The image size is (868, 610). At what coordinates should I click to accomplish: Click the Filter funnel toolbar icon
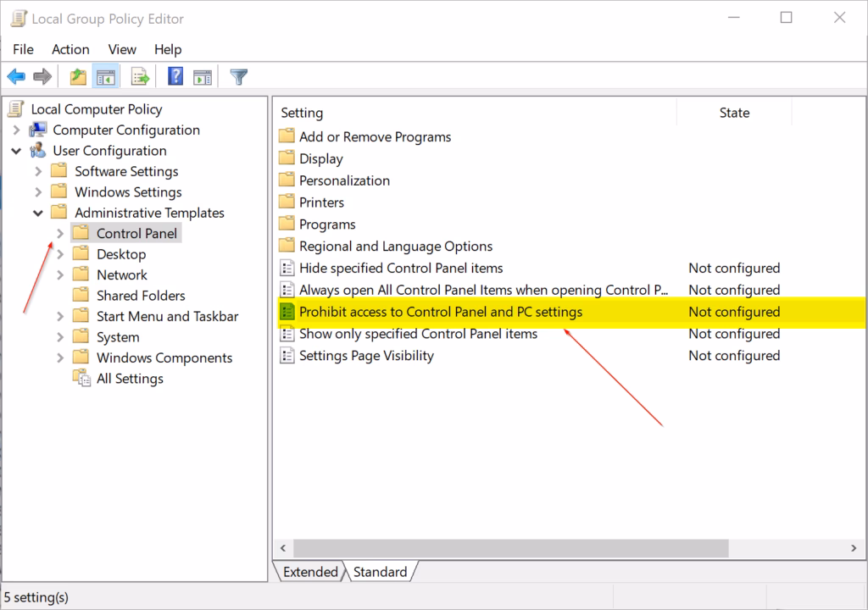(x=239, y=77)
